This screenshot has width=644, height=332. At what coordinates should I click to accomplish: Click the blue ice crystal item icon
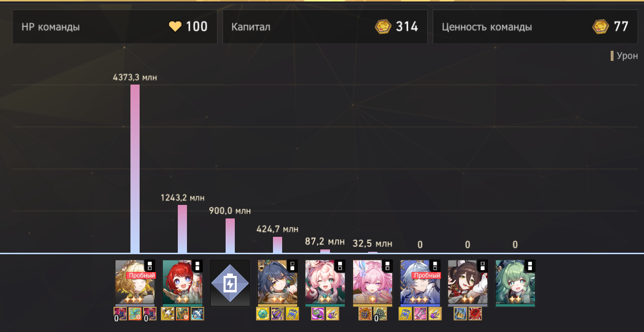tap(197, 314)
